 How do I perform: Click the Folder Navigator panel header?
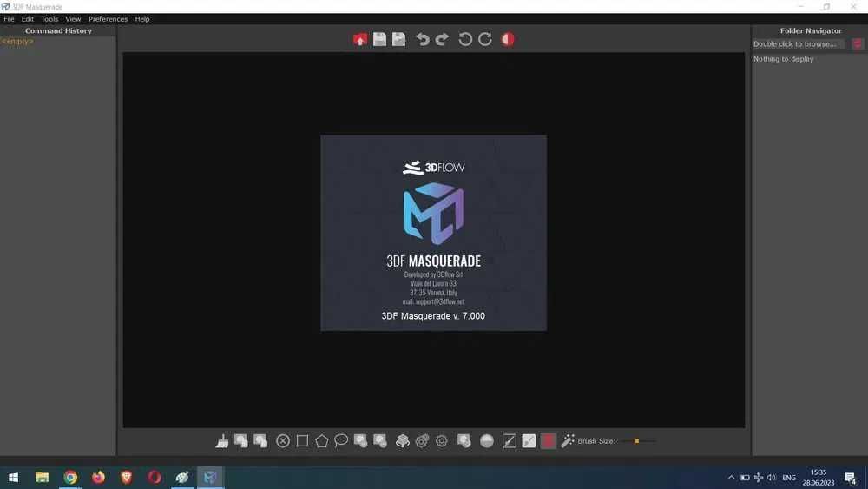[811, 30]
